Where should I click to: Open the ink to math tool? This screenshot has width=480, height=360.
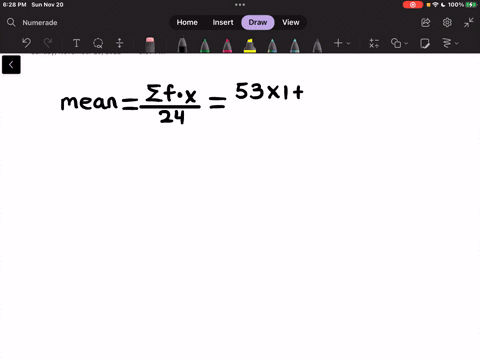pyautogui.click(x=374, y=43)
